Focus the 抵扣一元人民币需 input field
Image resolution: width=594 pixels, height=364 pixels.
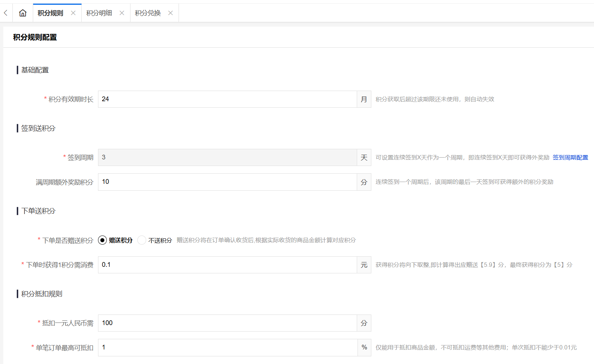coord(227,323)
